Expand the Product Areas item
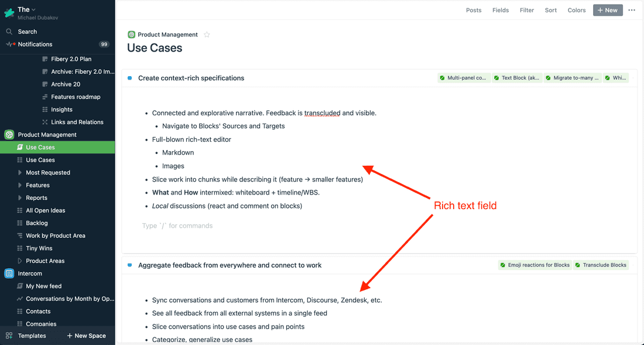This screenshot has height=345, width=644. pyautogui.click(x=20, y=261)
